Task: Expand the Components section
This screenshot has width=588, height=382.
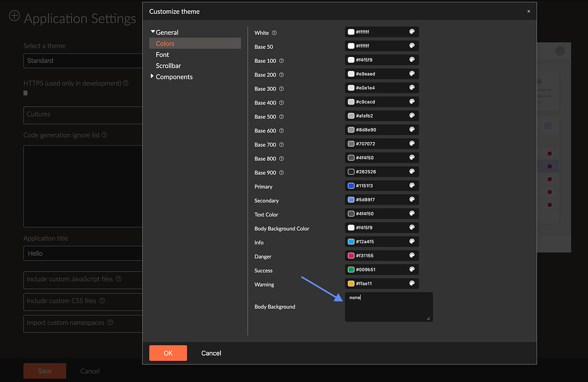Action: [x=153, y=77]
